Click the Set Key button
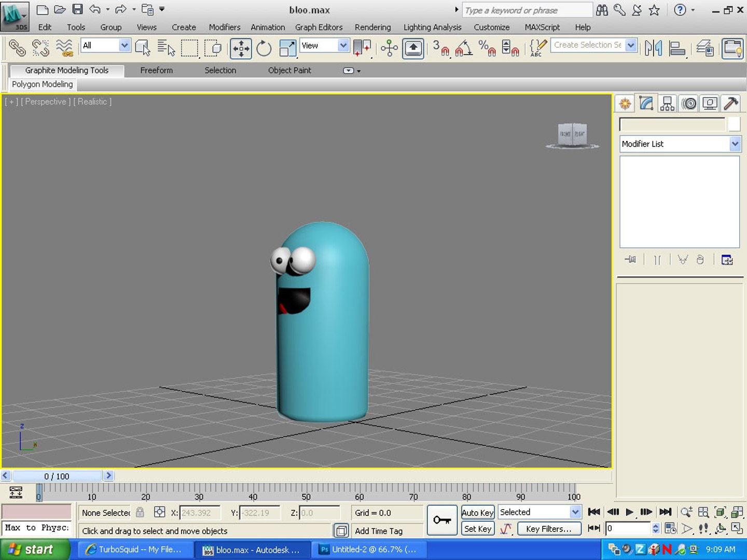The height and width of the screenshot is (560, 747). (478, 529)
